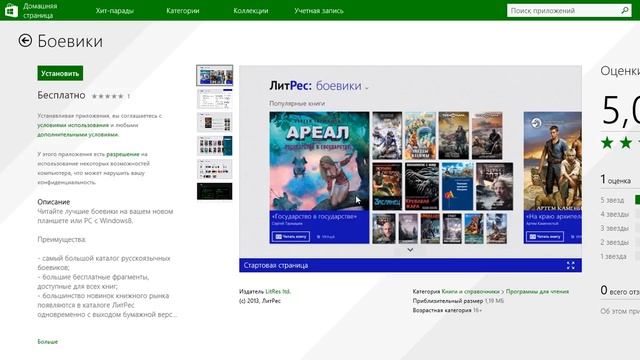This screenshot has height=360, width=640.
Task: Open the разрешение link
Action: [123, 154]
